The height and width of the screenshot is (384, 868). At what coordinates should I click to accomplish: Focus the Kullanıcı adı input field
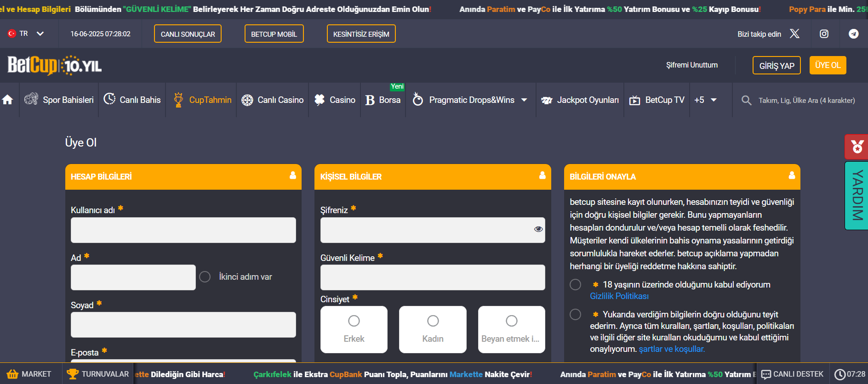point(183,230)
